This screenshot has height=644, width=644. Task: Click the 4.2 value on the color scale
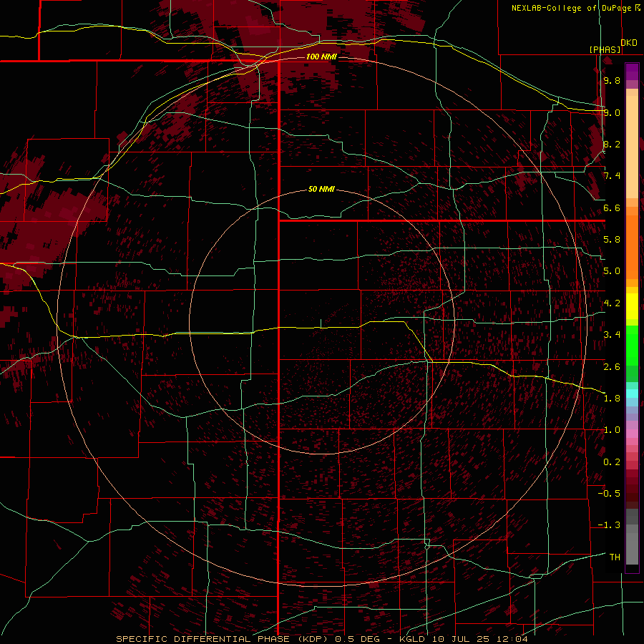tap(612, 303)
